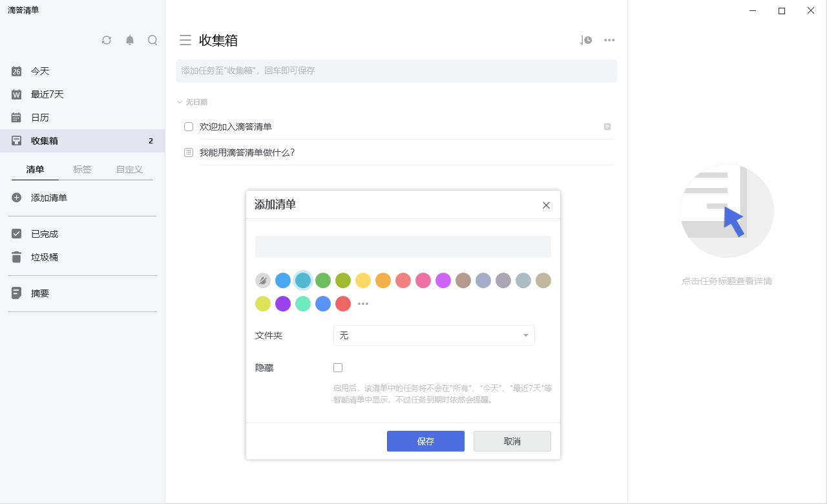Switch to the 自定义 tab
This screenshot has height=504, width=827.
[129, 169]
